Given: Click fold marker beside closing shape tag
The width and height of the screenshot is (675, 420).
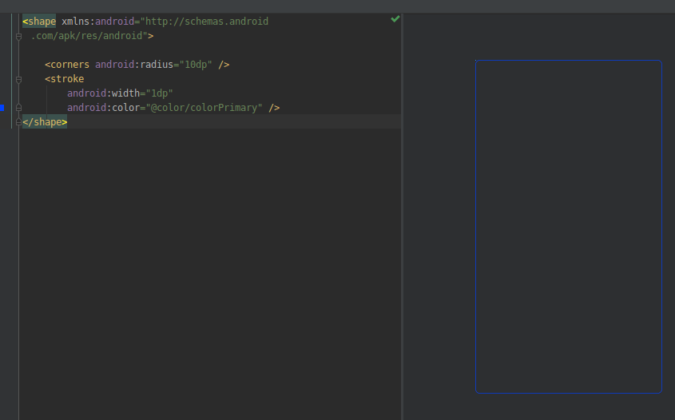Looking at the screenshot, I should point(18,122).
